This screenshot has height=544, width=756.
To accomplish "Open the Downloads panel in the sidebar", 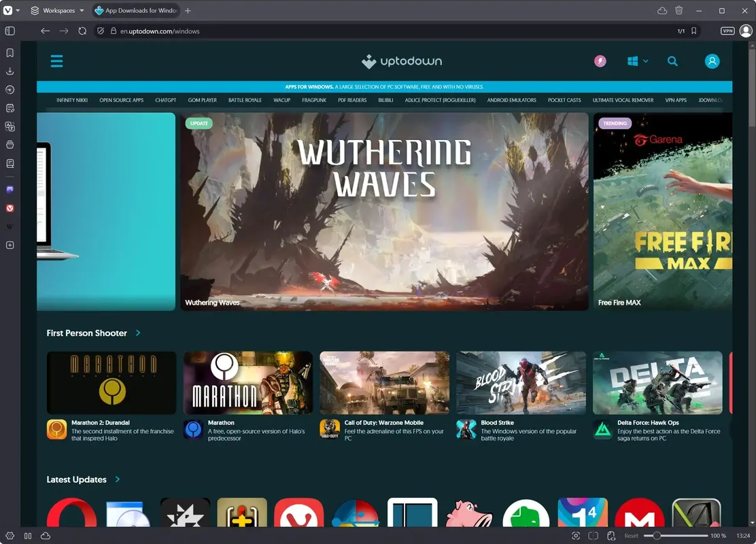I will click(x=10, y=71).
